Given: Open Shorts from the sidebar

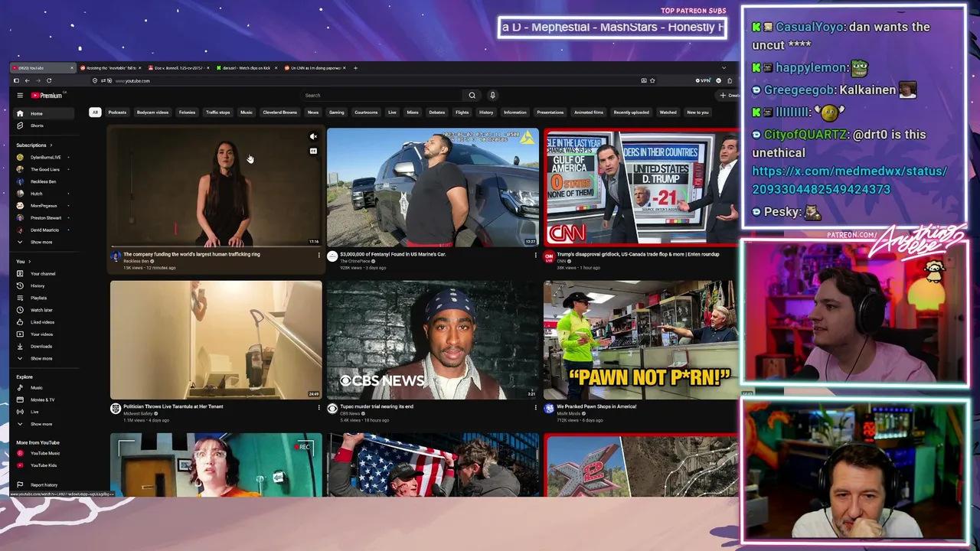Looking at the screenshot, I should [43, 126].
